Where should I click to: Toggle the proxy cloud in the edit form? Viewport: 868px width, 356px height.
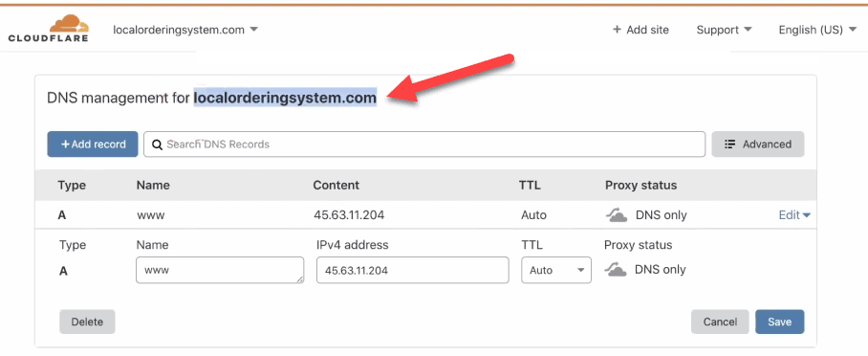coord(616,270)
